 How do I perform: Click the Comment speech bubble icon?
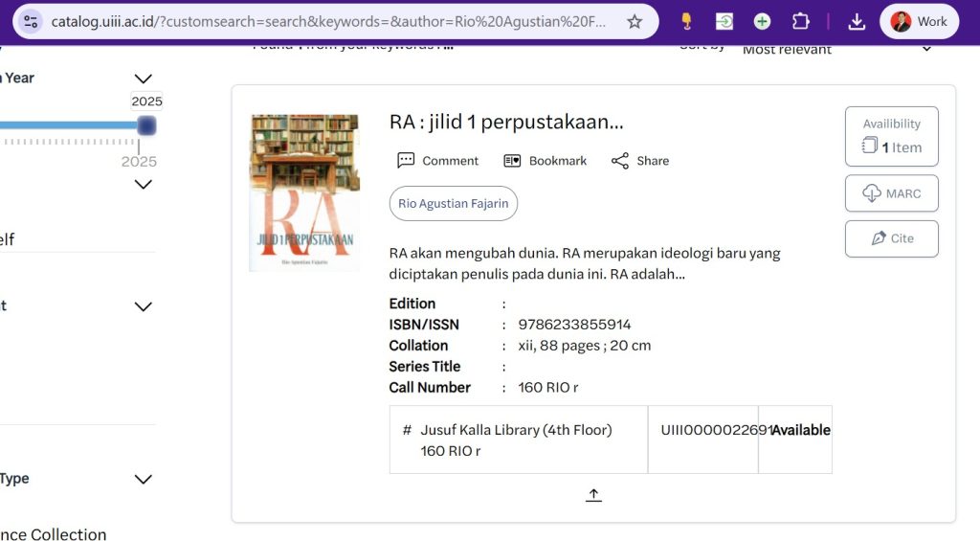406,161
